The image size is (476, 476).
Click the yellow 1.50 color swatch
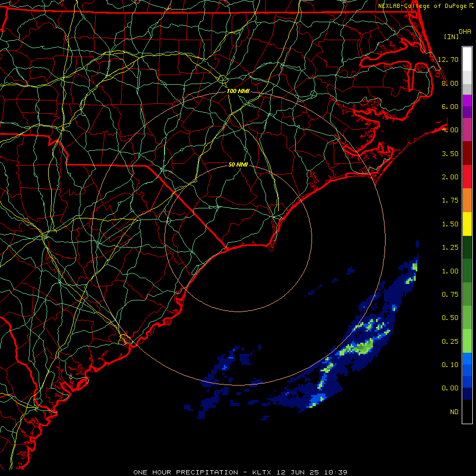467,224
